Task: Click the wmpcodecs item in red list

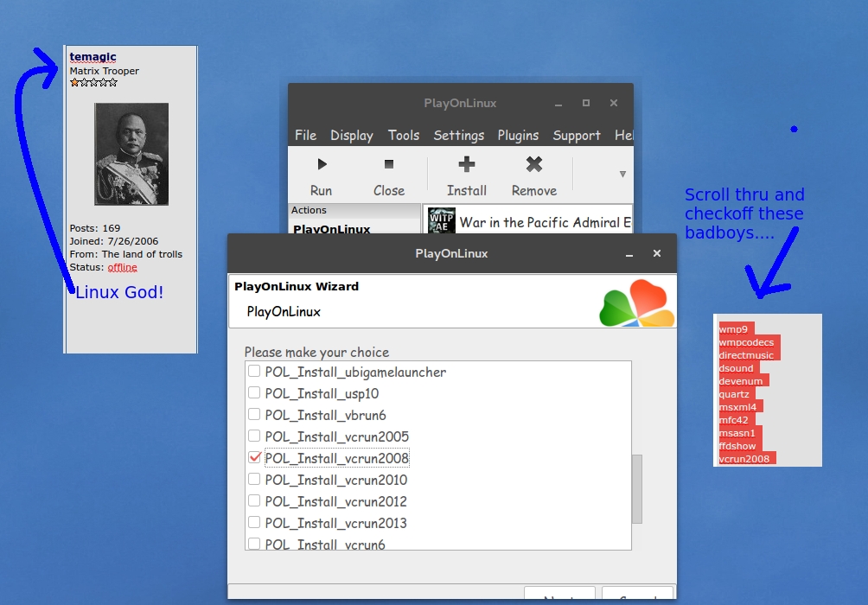Action: (x=746, y=342)
